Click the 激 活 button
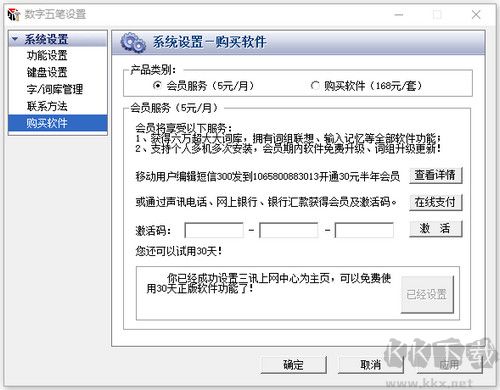The height and width of the screenshot is (390, 500). click(x=435, y=229)
